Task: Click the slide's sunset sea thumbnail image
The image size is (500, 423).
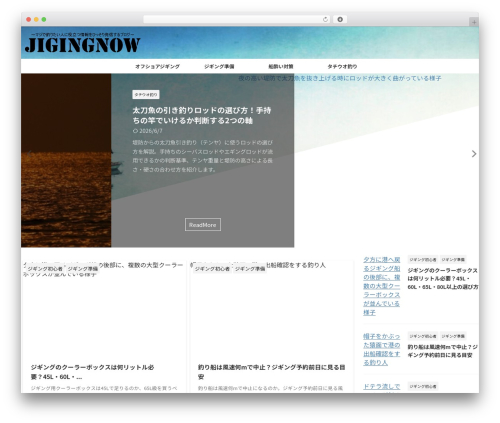Action: (x=66, y=160)
